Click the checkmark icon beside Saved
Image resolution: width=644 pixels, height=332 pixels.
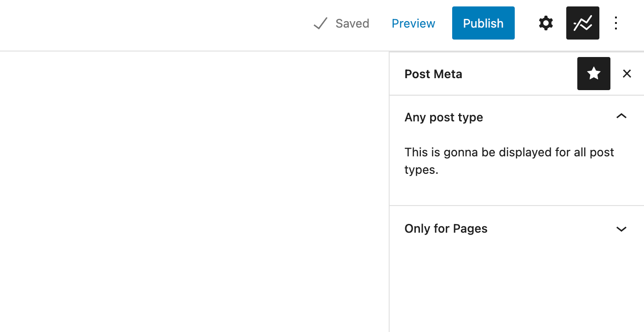(320, 23)
